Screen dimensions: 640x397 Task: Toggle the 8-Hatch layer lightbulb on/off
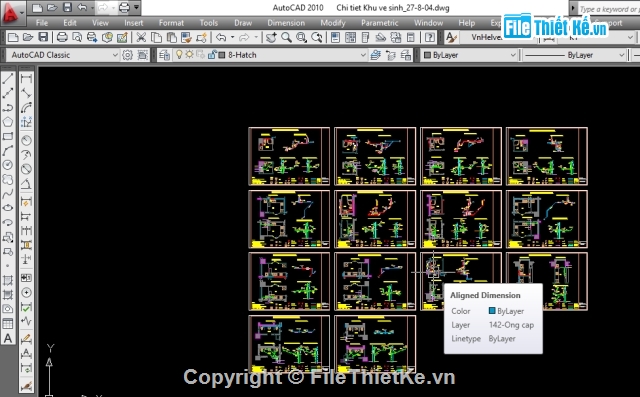click(179, 54)
